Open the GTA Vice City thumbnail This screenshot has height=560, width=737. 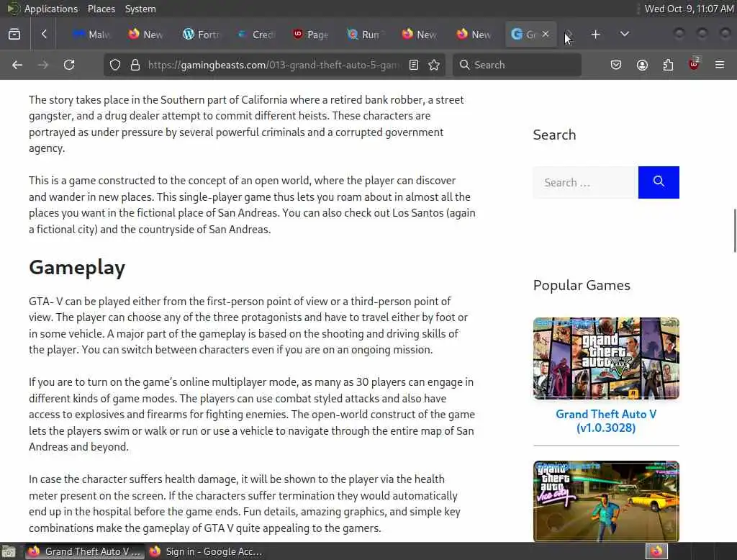click(606, 501)
